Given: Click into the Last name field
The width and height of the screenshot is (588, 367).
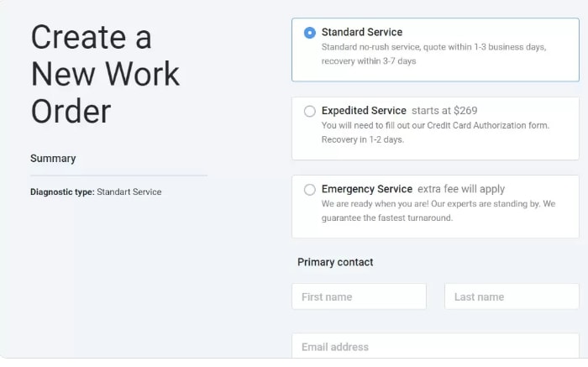Looking at the screenshot, I should click(512, 296).
